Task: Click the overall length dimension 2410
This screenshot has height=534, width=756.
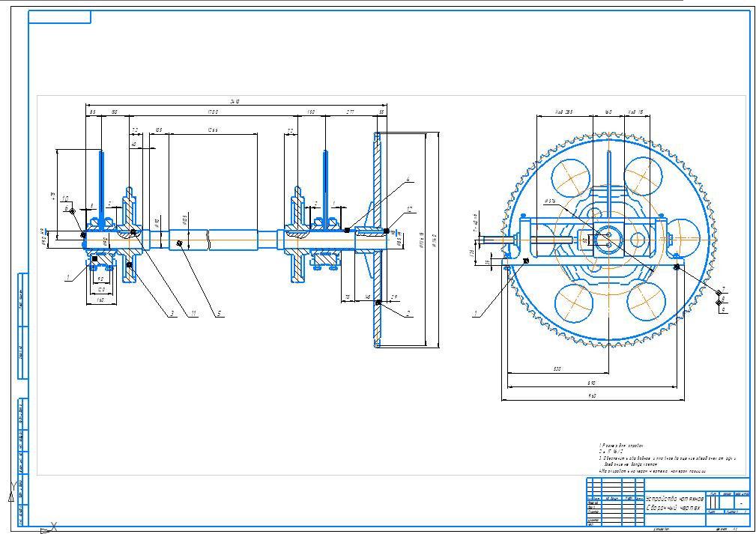Action: tap(235, 102)
